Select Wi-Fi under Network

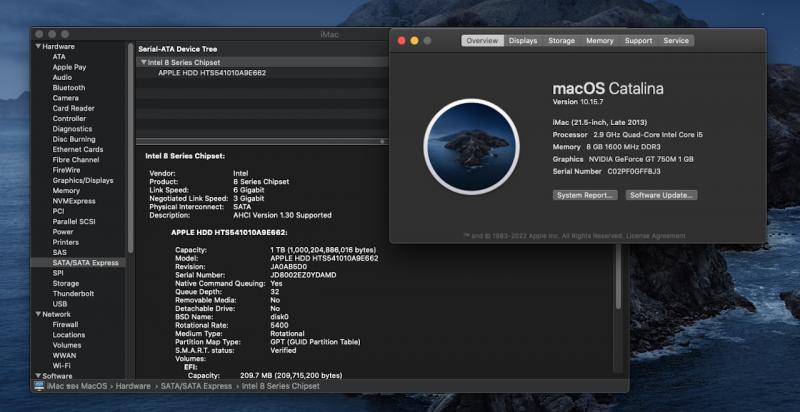pos(61,366)
